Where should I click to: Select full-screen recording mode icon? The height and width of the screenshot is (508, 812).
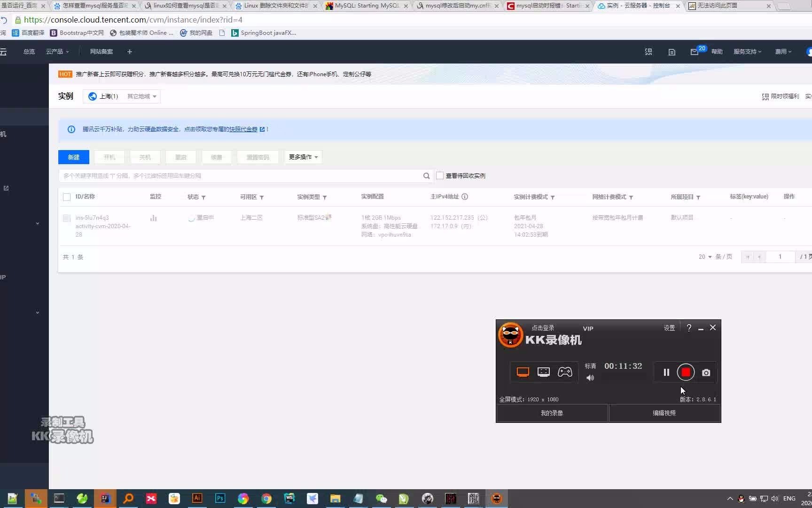[x=523, y=373]
